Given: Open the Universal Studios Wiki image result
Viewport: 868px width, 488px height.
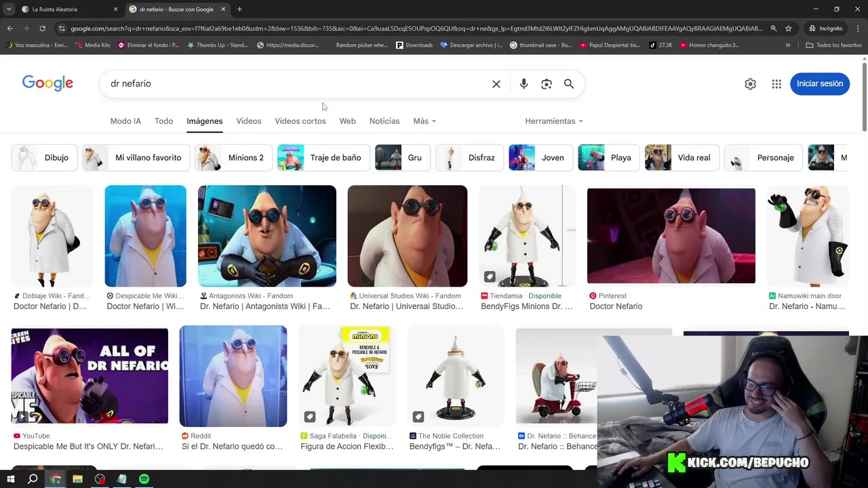Looking at the screenshot, I should [x=408, y=236].
